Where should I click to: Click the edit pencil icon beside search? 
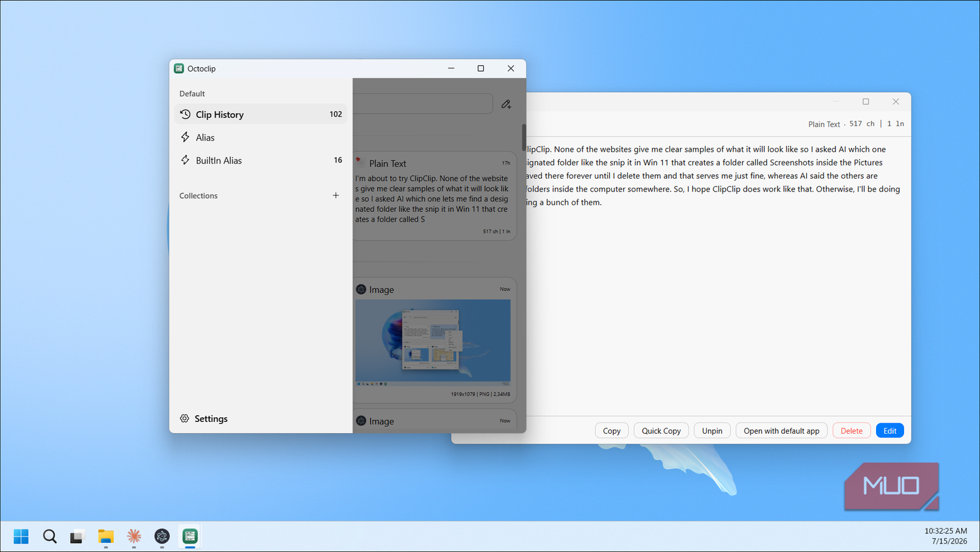[506, 104]
